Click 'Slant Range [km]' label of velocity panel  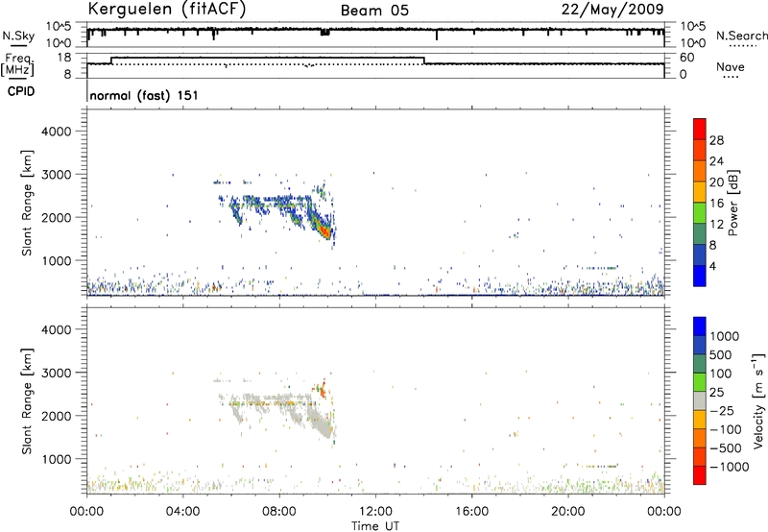[27, 401]
